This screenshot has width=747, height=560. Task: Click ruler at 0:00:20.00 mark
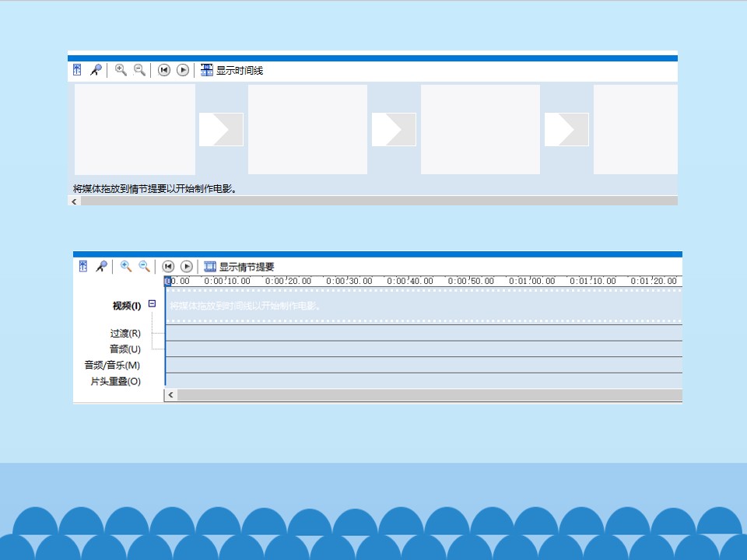pos(288,281)
